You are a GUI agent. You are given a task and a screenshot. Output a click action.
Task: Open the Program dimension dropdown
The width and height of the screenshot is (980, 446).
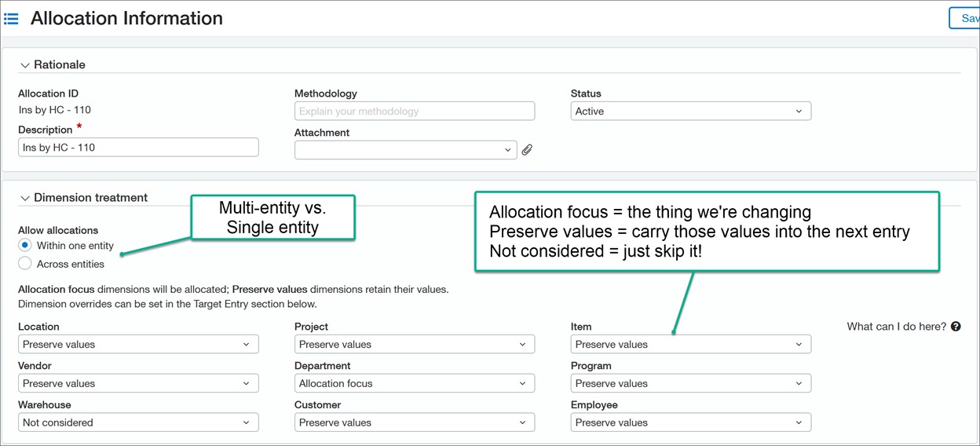691,383
